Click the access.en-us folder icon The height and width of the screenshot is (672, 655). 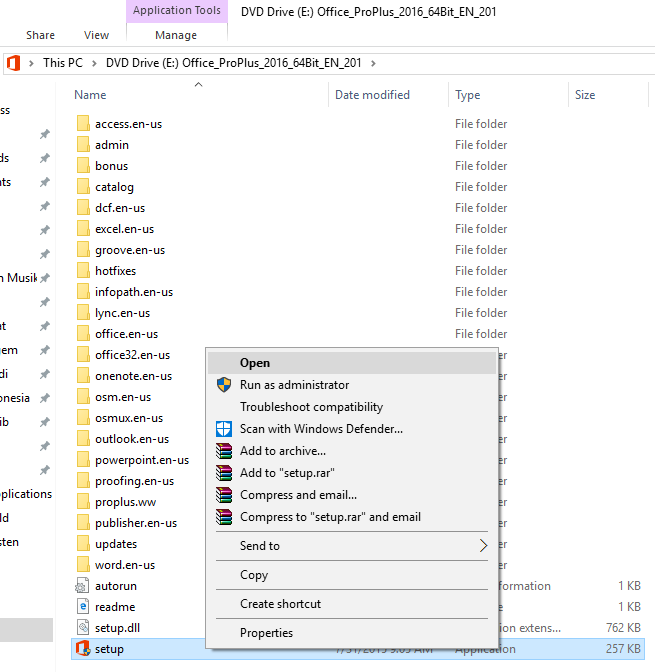(x=83, y=123)
